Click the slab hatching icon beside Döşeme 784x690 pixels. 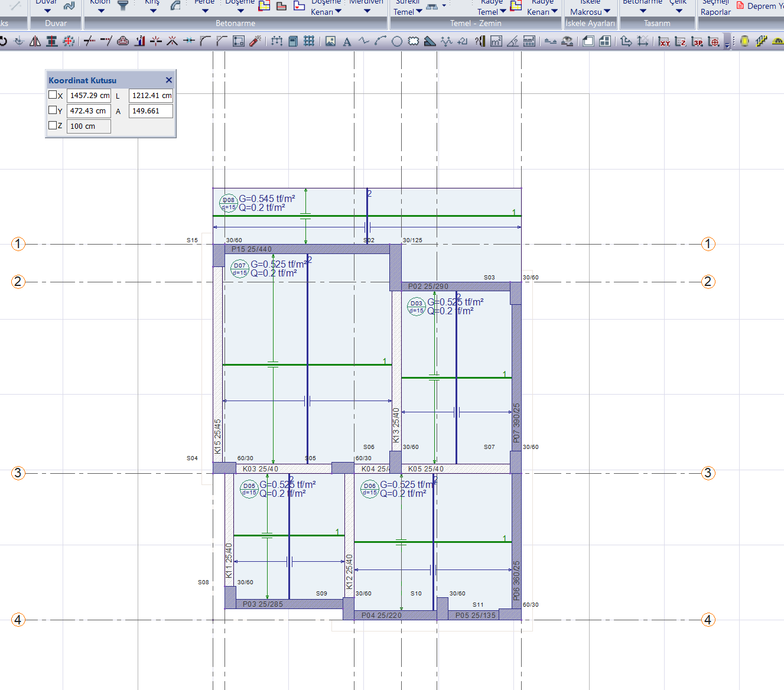tap(264, 5)
